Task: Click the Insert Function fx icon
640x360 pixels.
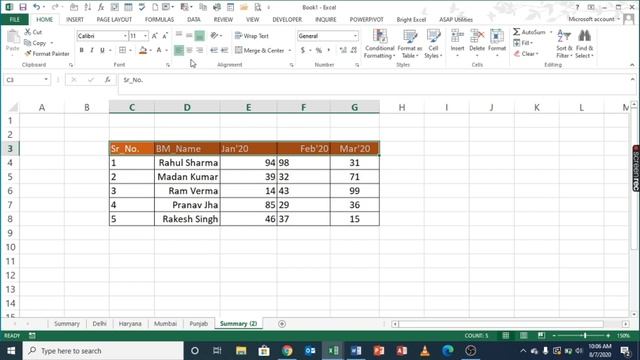Action: [107, 80]
